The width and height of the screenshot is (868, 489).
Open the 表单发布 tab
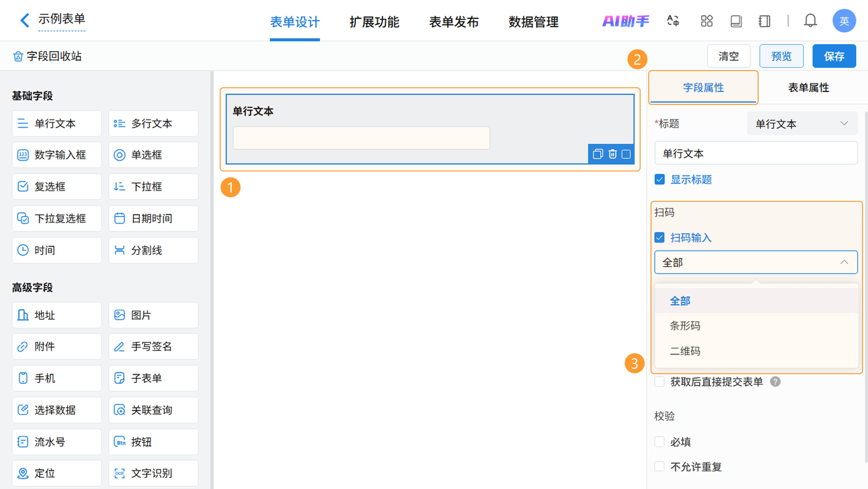click(453, 22)
